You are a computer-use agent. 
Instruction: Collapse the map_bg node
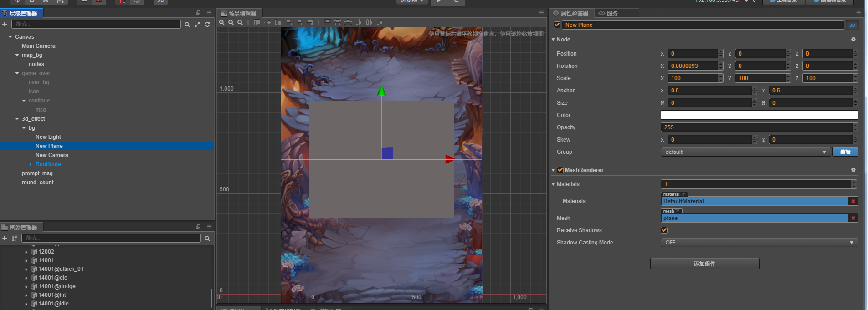tap(17, 55)
